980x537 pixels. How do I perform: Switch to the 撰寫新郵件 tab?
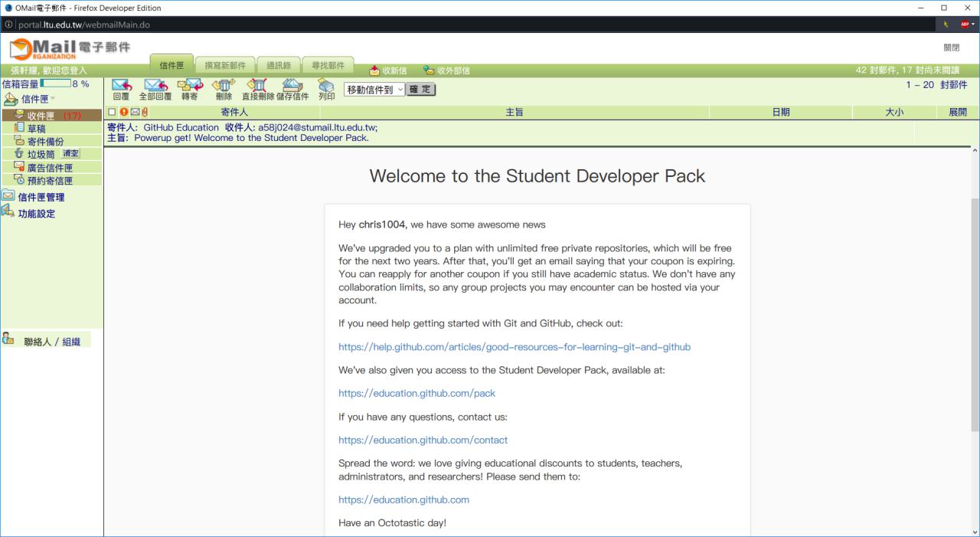225,66
